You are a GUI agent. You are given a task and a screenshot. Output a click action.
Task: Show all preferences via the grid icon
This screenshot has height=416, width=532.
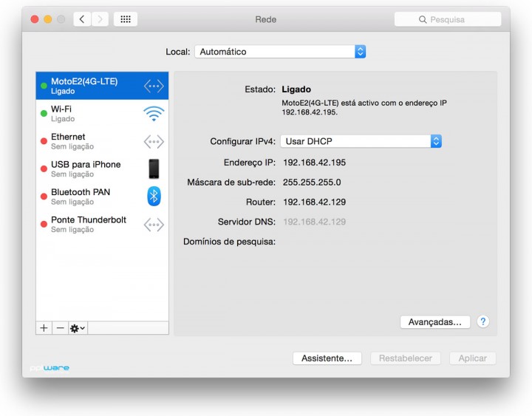click(126, 19)
